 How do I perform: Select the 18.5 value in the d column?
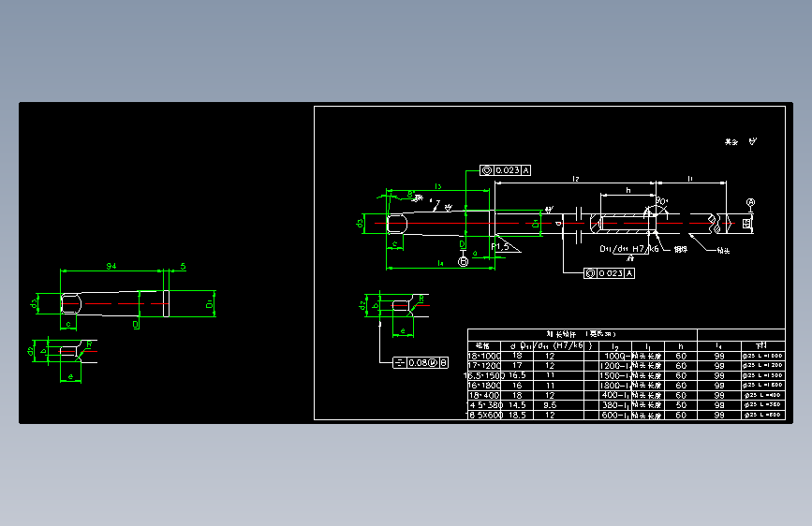click(x=517, y=415)
